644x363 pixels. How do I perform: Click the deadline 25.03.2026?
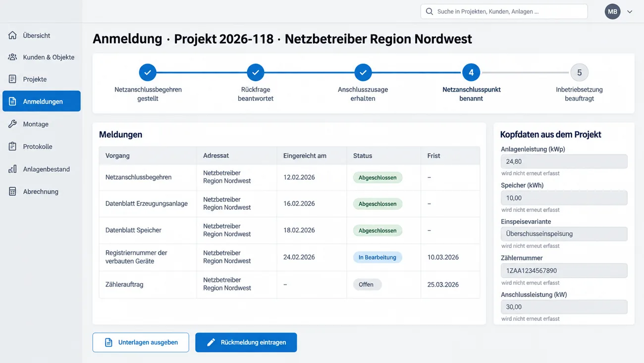[443, 285]
